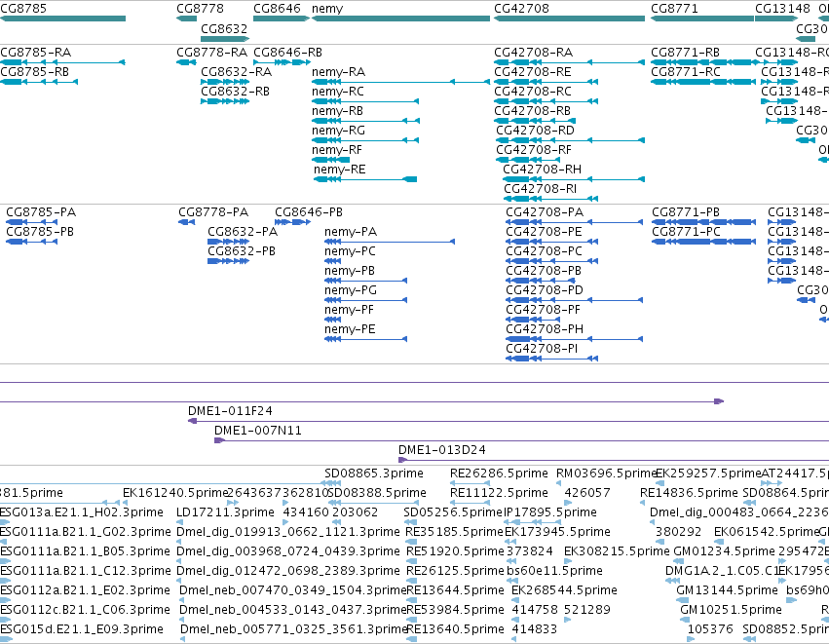Click protein nemy-PF
Viewport: 829px width, 644px height.
click(332, 320)
